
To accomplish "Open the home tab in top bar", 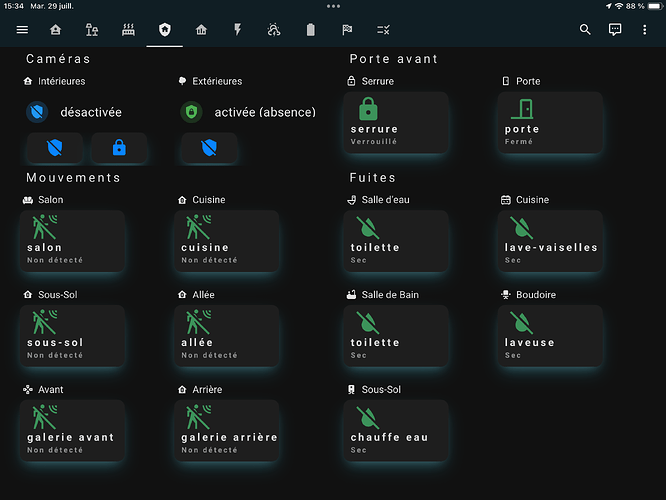I will (x=56, y=30).
